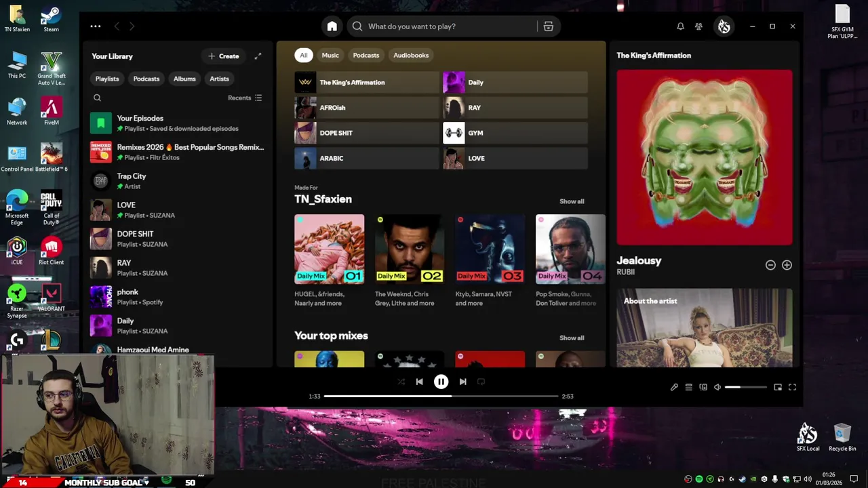The height and width of the screenshot is (488, 868).
Task: Enter full screen player mode
Action: (x=792, y=387)
